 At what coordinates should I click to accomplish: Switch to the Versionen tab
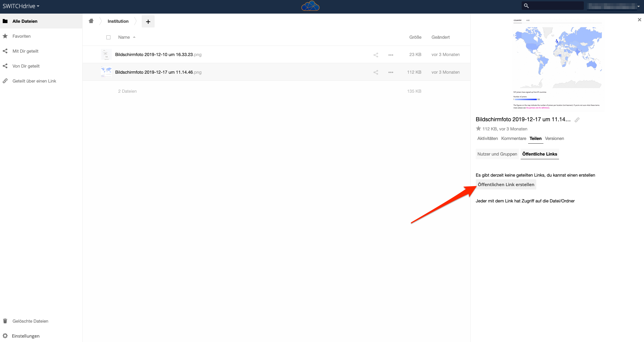(x=554, y=139)
